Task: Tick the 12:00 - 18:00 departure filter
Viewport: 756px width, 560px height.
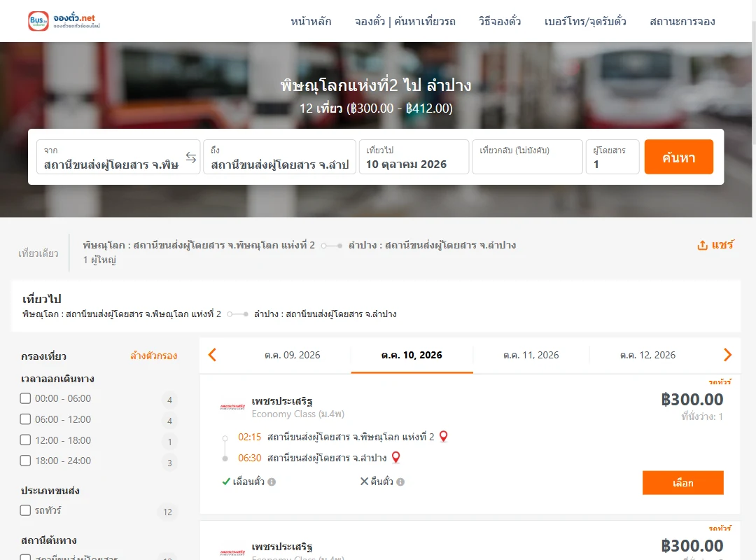Action: [26, 440]
